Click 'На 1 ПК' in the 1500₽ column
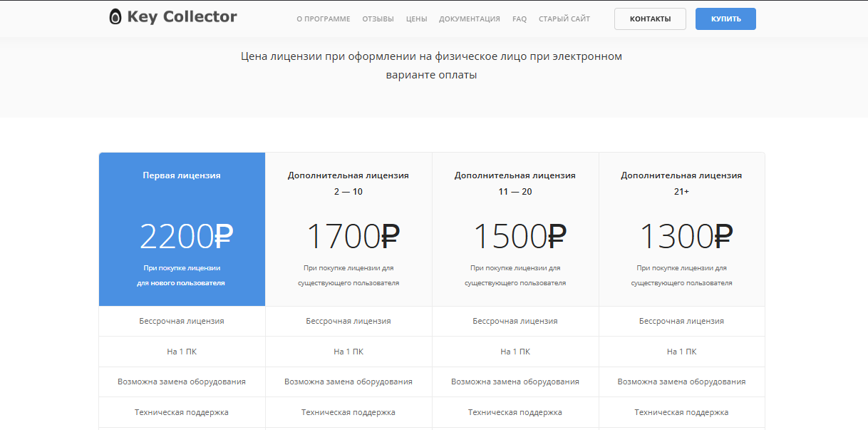 point(515,352)
